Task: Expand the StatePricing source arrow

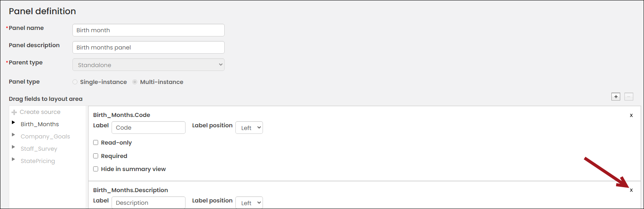Action: point(13,160)
